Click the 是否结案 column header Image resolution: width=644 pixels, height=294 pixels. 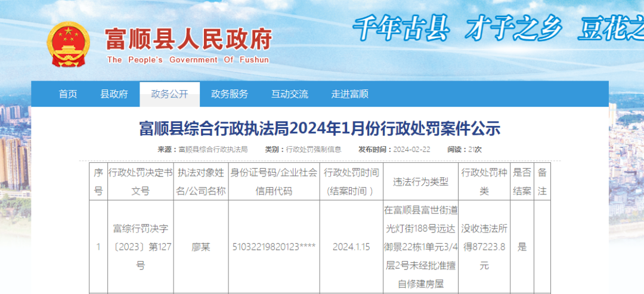pyautogui.click(x=522, y=182)
